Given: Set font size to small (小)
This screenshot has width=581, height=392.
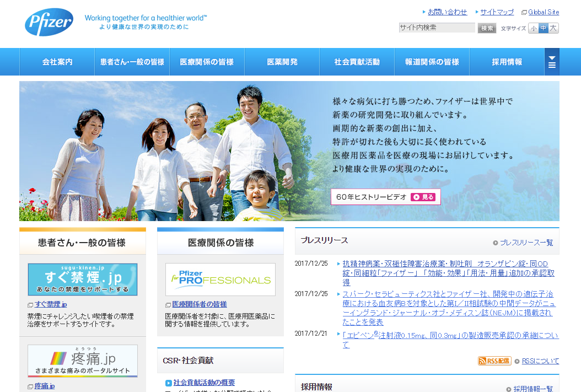Looking at the screenshot, I should [534, 28].
